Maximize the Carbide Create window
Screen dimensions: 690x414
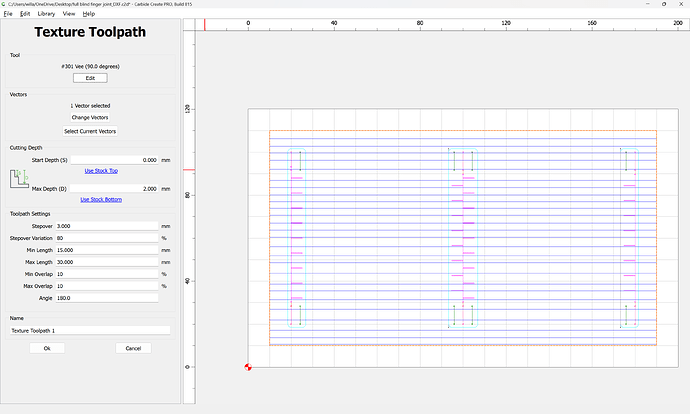[x=664, y=4]
